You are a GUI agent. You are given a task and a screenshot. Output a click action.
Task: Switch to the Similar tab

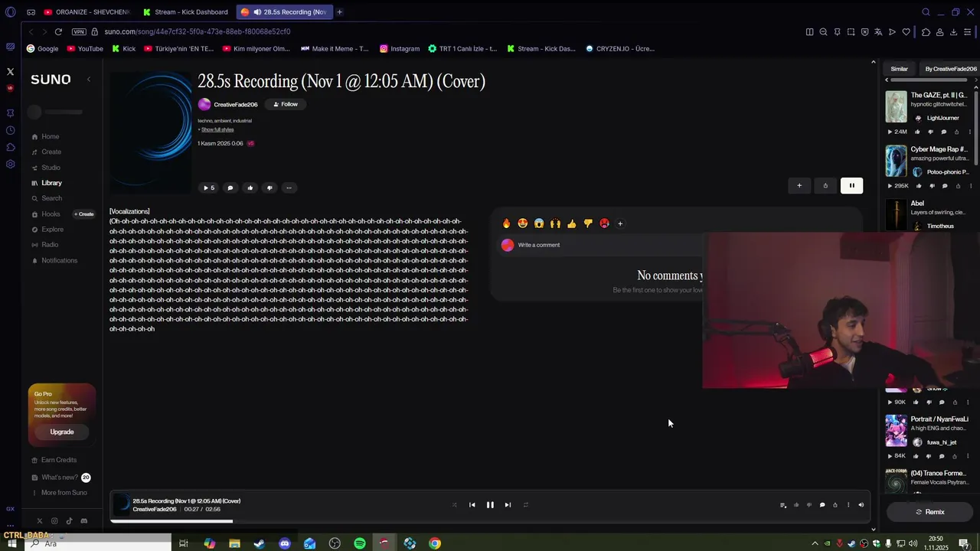click(899, 69)
